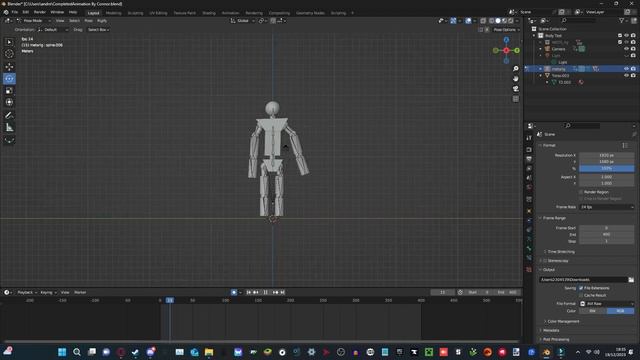This screenshot has width=640, height=360.
Task: Jump to the timeline end frame
Action: (x=282, y=292)
